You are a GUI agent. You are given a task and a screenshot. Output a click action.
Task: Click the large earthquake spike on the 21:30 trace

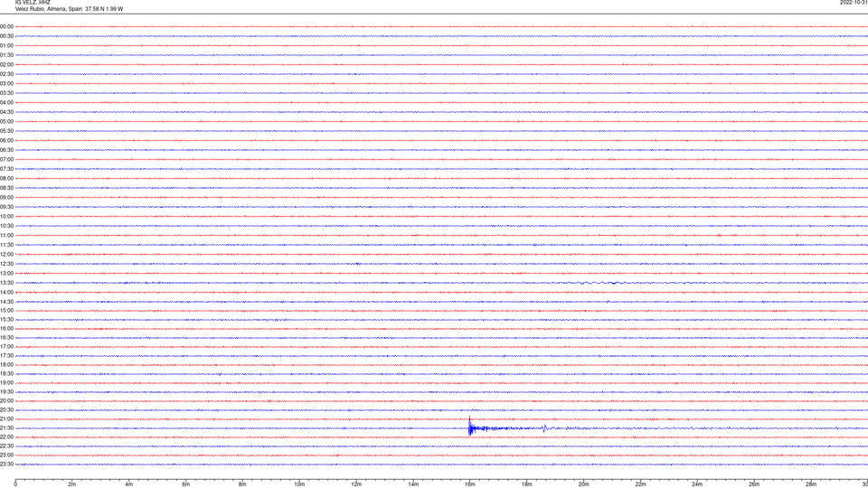click(470, 426)
